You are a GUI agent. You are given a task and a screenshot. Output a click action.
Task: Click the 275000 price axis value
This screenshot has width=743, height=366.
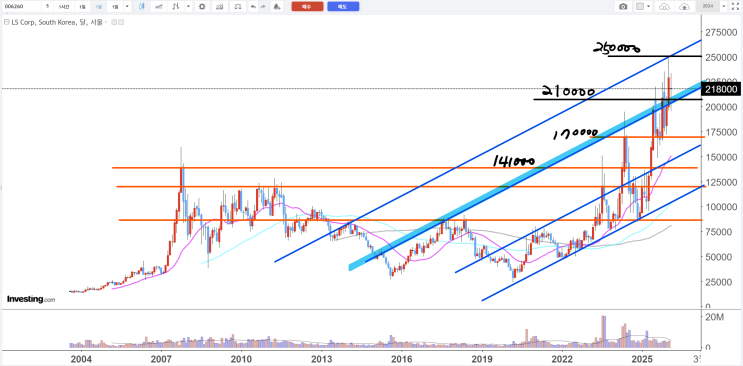pyautogui.click(x=721, y=32)
